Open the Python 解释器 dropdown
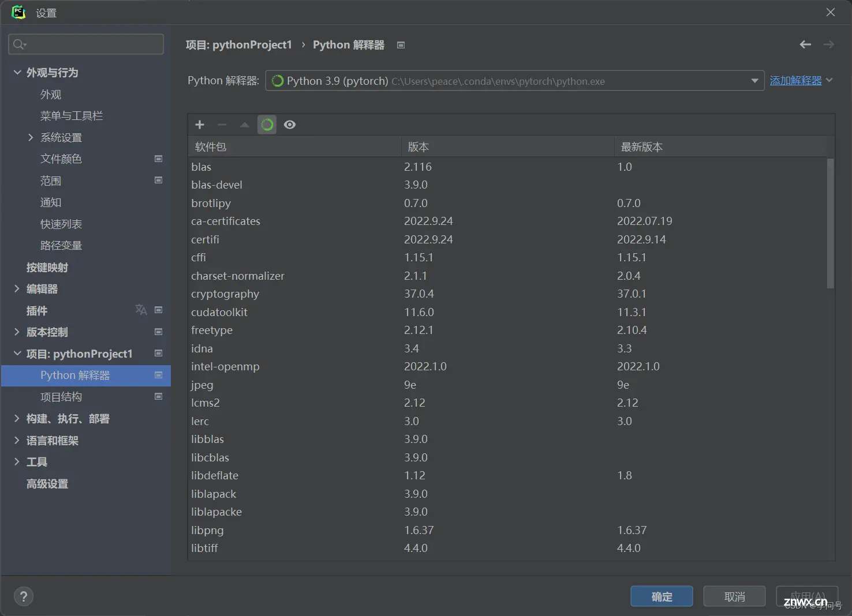The width and height of the screenshot is (852, 616). (514, 81)
